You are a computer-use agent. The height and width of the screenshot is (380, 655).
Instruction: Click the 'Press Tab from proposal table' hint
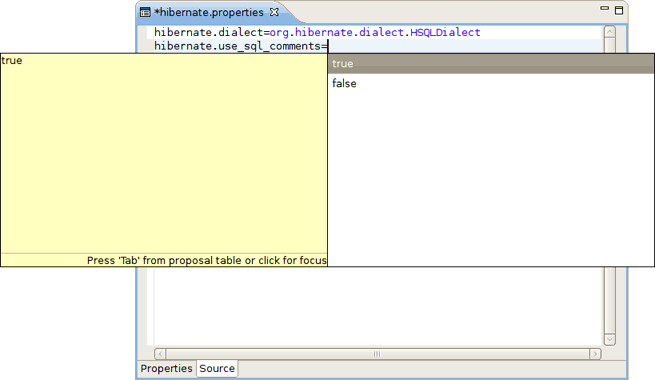point(207,261)
